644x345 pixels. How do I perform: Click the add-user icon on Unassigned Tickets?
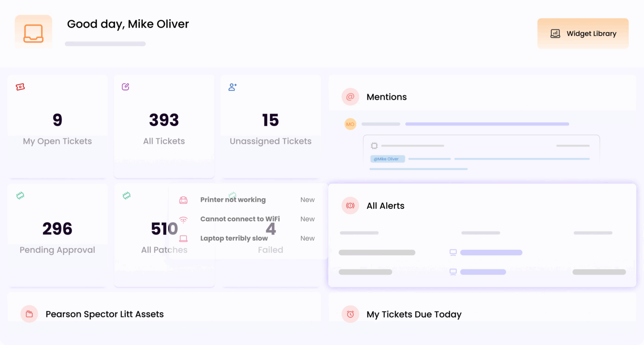coord(232,87)
